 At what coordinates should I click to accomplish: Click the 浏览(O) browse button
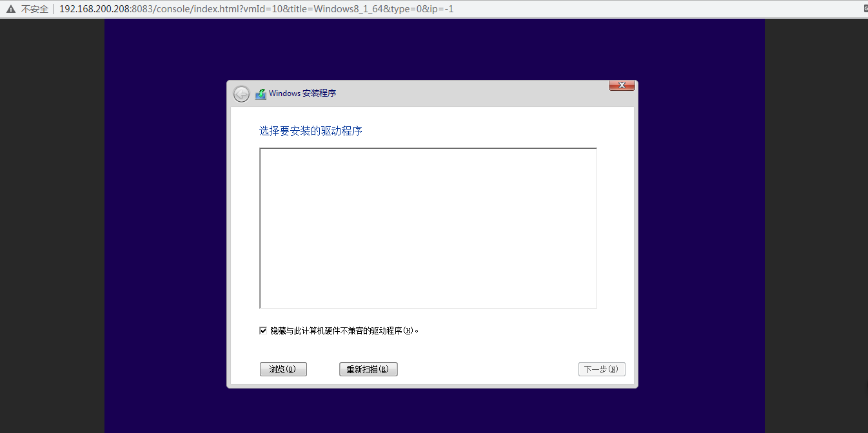283,369
